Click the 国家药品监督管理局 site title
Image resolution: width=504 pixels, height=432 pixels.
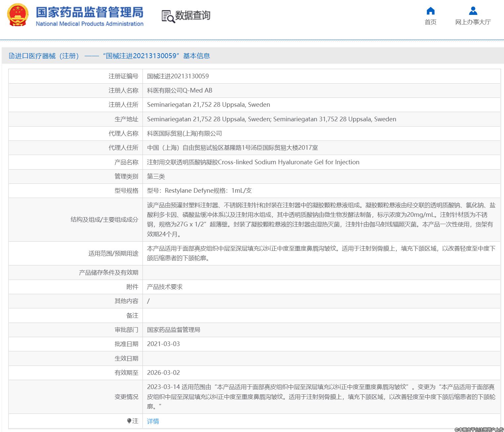89,12
